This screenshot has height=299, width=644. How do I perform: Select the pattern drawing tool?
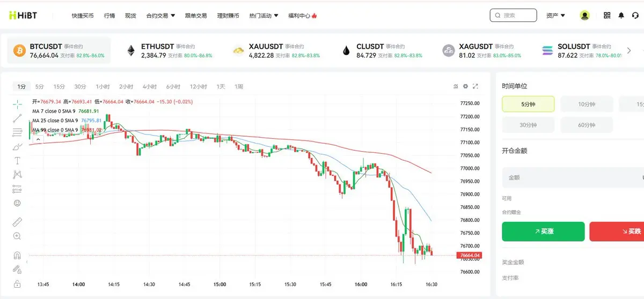point(17,174)
